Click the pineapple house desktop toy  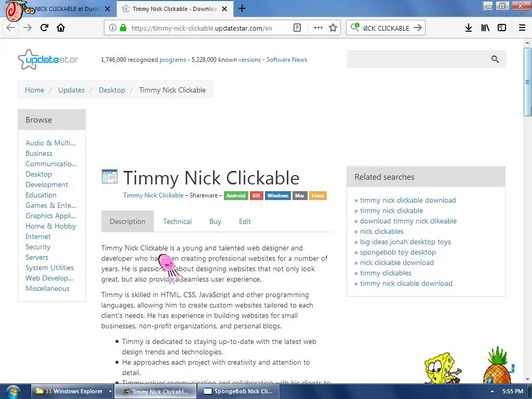[498, 366]
